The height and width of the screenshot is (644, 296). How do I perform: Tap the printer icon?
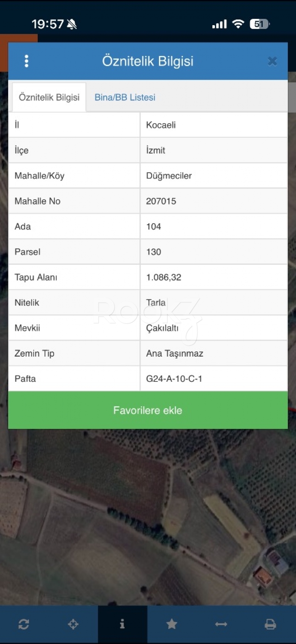(270, 624)
